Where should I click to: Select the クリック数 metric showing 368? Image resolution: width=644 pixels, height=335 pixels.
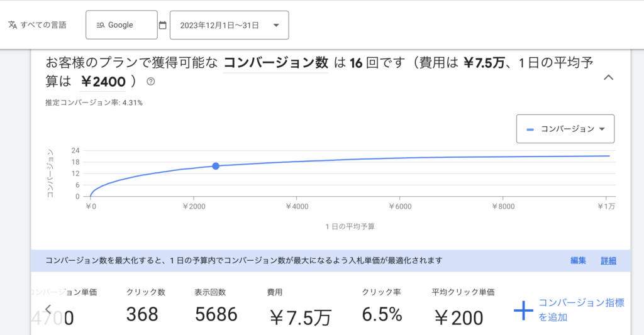pos(143,307)
